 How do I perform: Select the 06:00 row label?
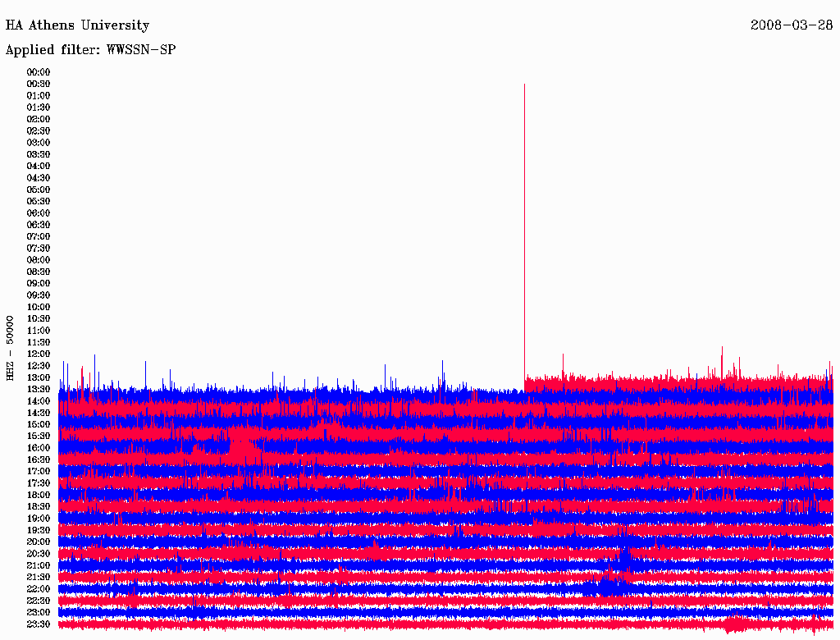(39, 213)
